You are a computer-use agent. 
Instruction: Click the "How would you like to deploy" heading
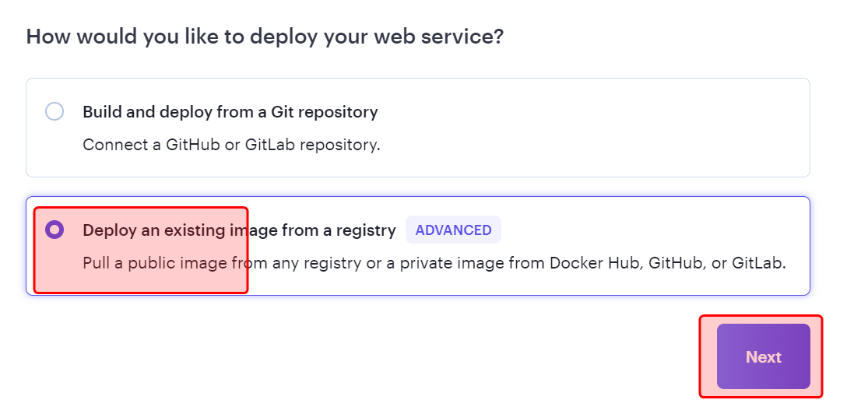point(265,37)
